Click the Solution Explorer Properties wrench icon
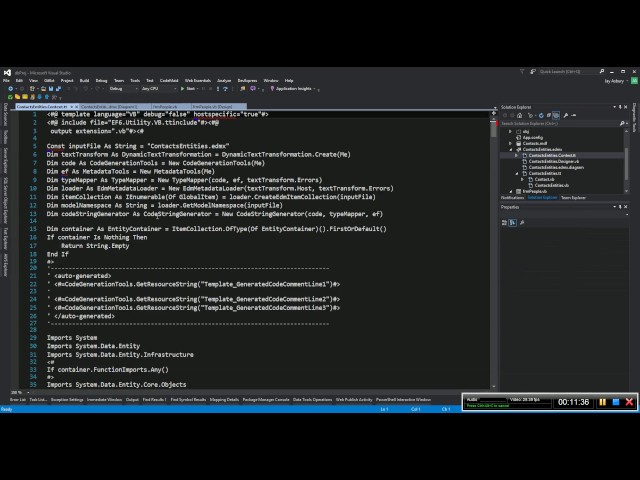The width and height of the screenshot is (640, 480). coord(566,116)
